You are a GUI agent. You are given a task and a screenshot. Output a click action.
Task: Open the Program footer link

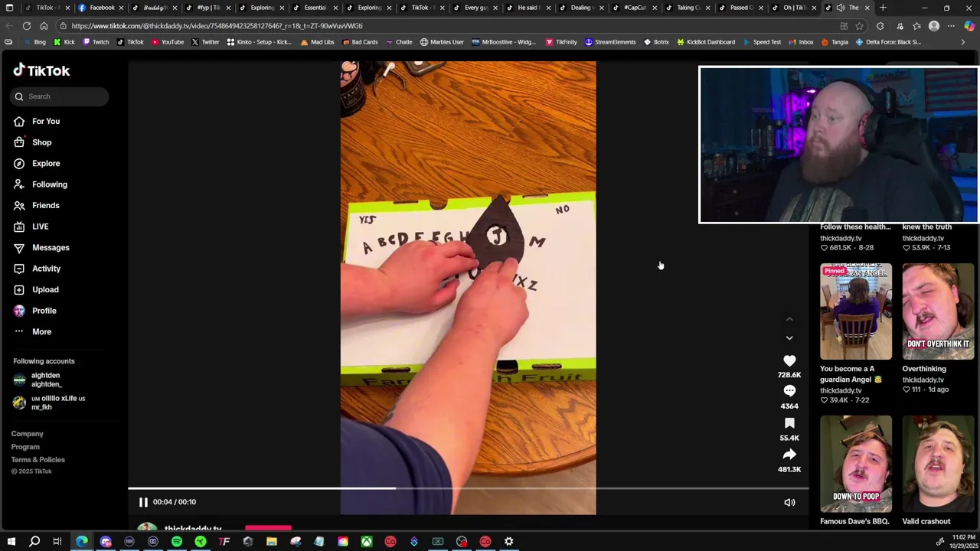[25, 447]
